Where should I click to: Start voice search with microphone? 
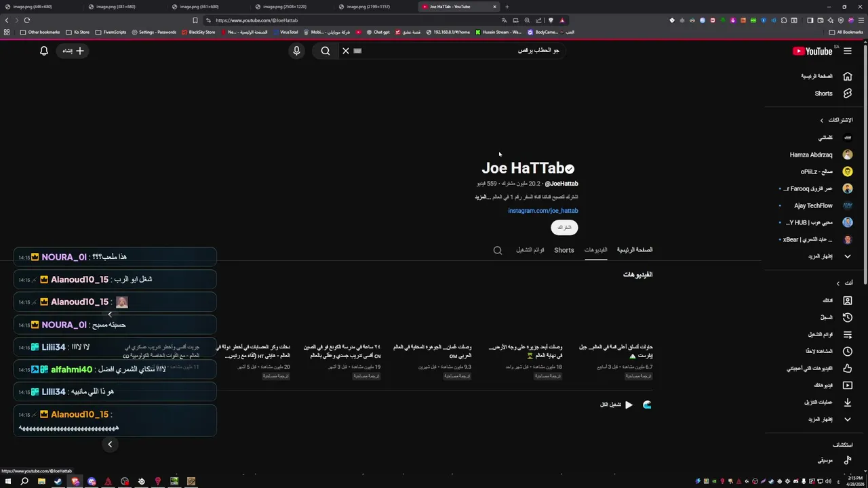click(296, 51)
